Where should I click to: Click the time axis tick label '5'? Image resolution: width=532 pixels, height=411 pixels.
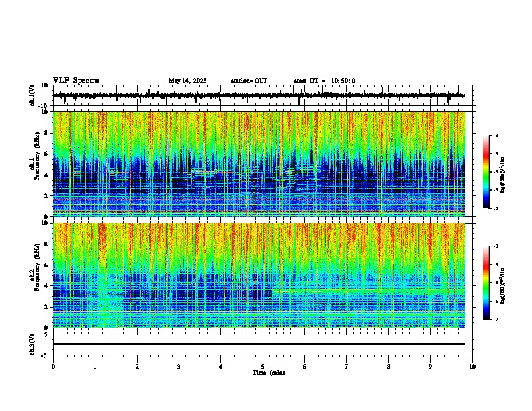point(263,367)
